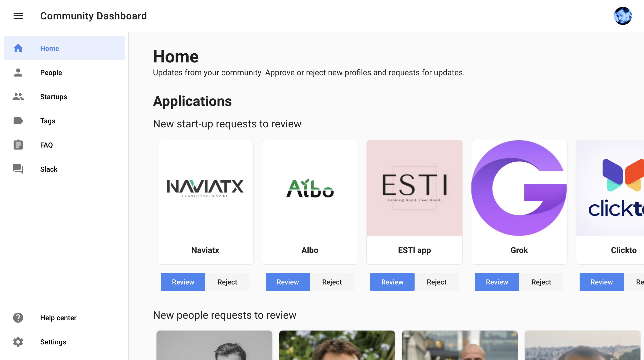Click the Grok card title
The height and width of the screenshot is (360, 644).
click(x=519, y=250)
